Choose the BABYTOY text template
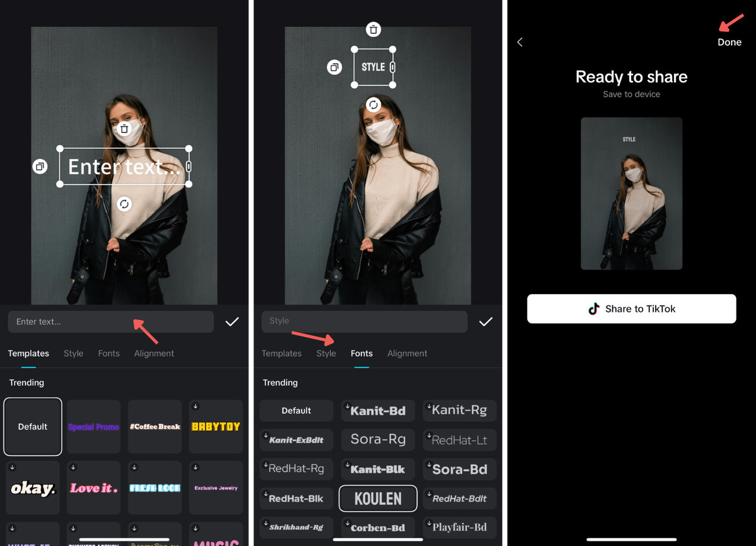Screen dimensions: 756x546 (216, 427)
